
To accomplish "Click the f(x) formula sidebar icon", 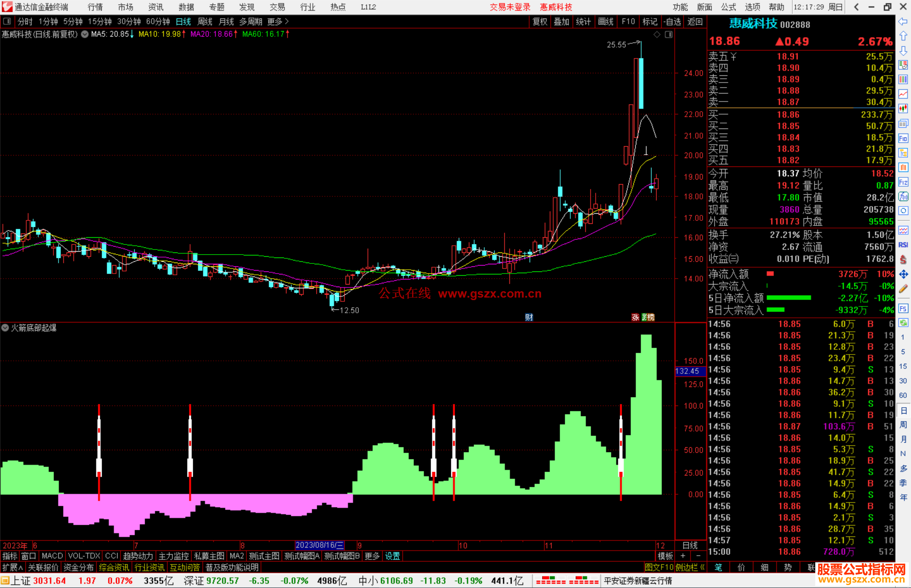I will [903, 196].
